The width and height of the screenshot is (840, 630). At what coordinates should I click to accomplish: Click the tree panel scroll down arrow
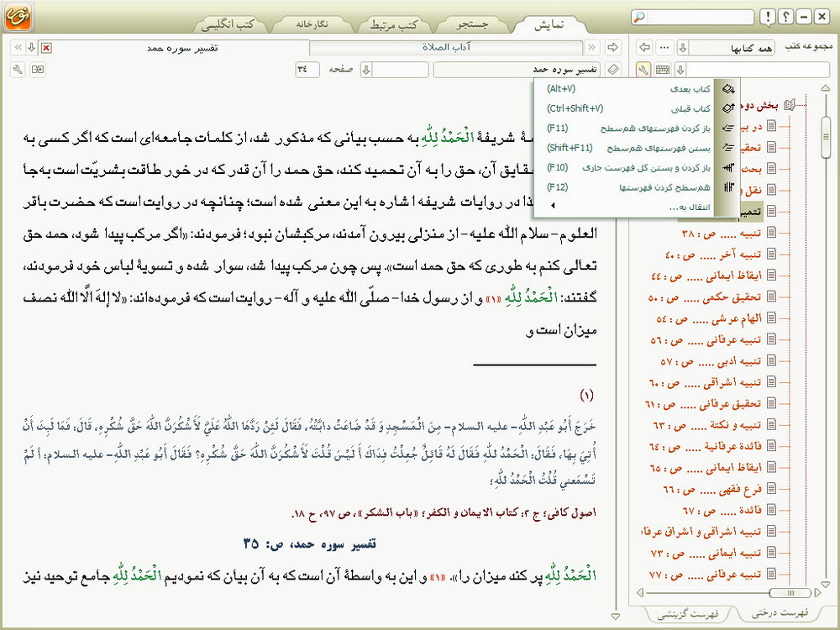coord(826,585)
